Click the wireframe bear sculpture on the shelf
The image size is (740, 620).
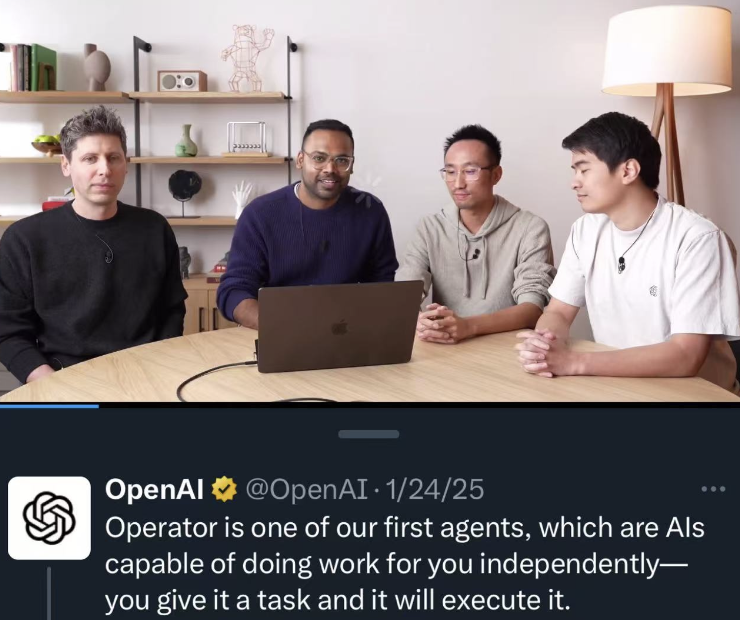[246, 58]
